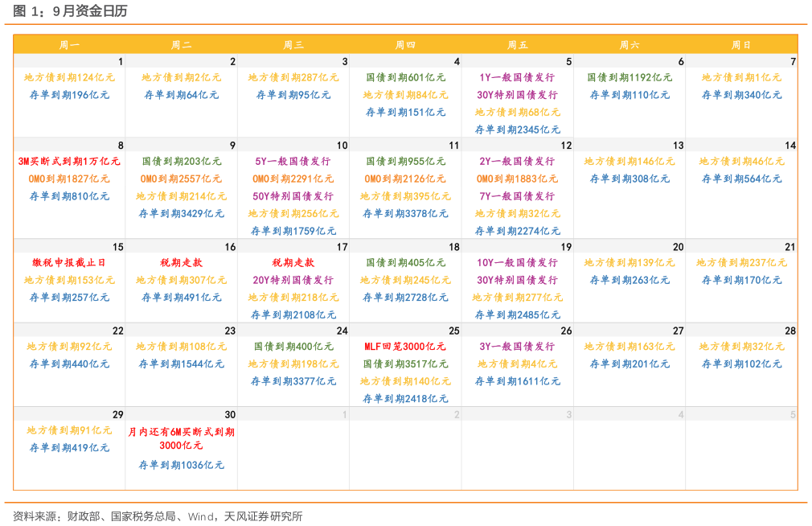Click 地方债到期2345亿元 entry

tap(518, 129)
